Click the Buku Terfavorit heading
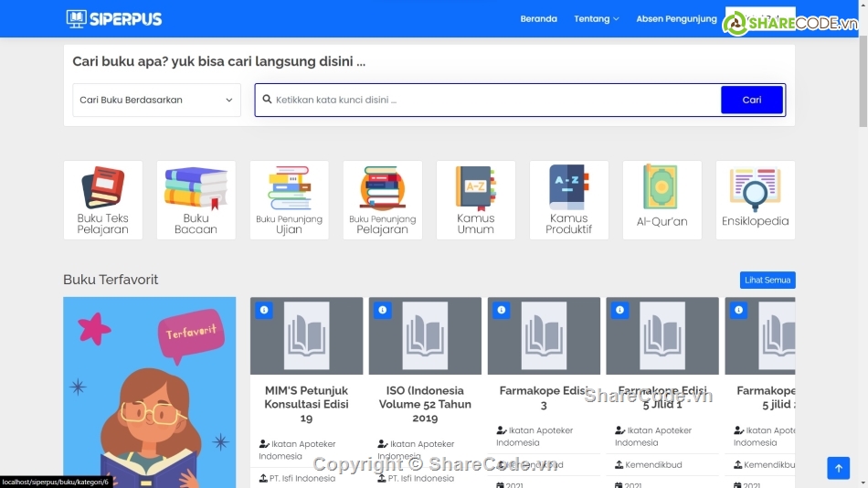The height and width of the screenshot is (488, 868). pyautogui.click(x=111, y=280)
